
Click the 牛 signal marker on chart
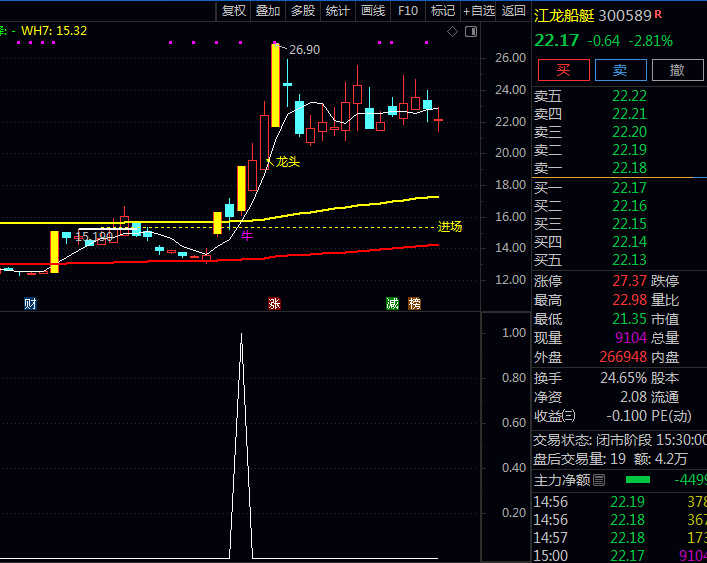click(x=247, y=235)
